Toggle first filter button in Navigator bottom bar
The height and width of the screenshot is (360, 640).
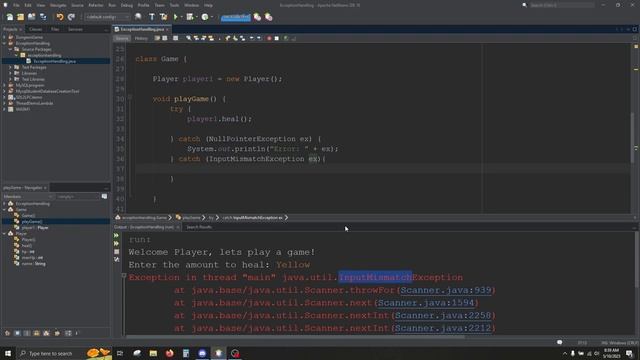[7, 333]
